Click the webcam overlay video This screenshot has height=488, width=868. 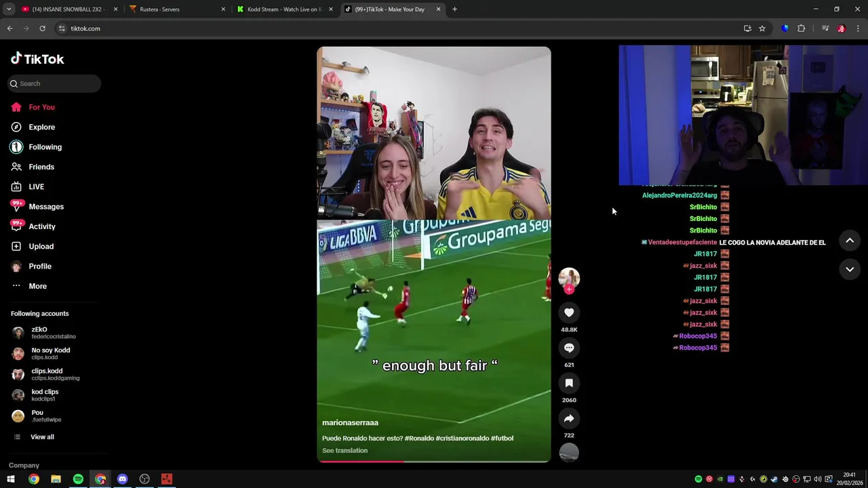743,115
